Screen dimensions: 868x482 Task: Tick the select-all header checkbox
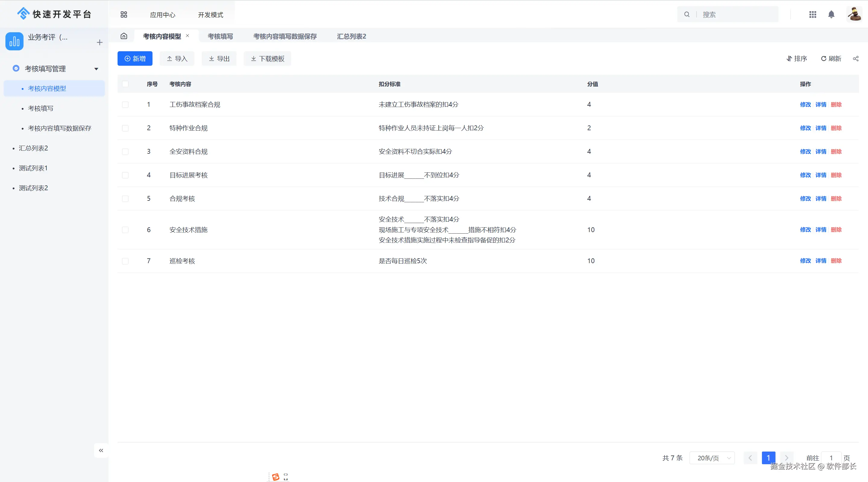pyautogui.click(x=125, y=84)
